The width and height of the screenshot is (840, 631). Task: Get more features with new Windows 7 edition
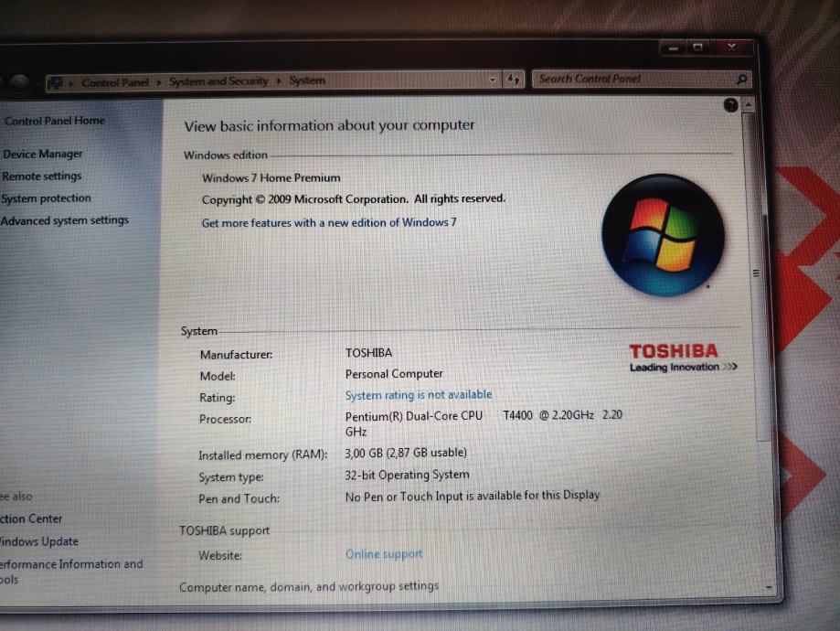tap(329, 222)
